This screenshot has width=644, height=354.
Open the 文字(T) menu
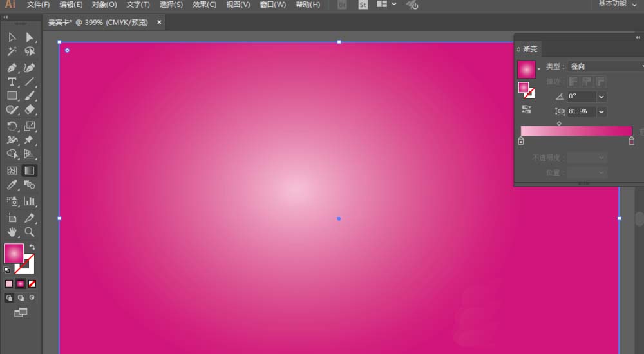(138, 5)
